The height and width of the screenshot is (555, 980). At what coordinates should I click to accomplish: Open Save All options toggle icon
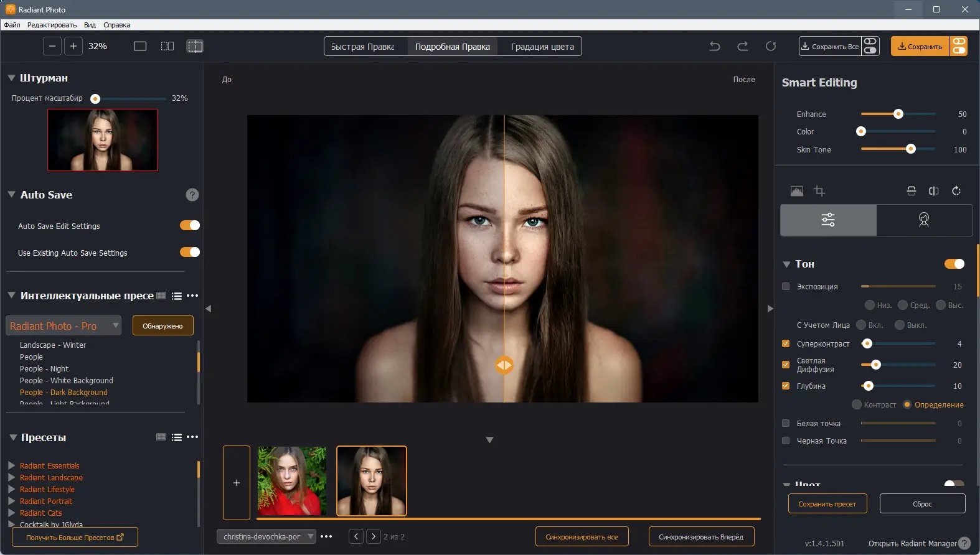tap(870, 46)
